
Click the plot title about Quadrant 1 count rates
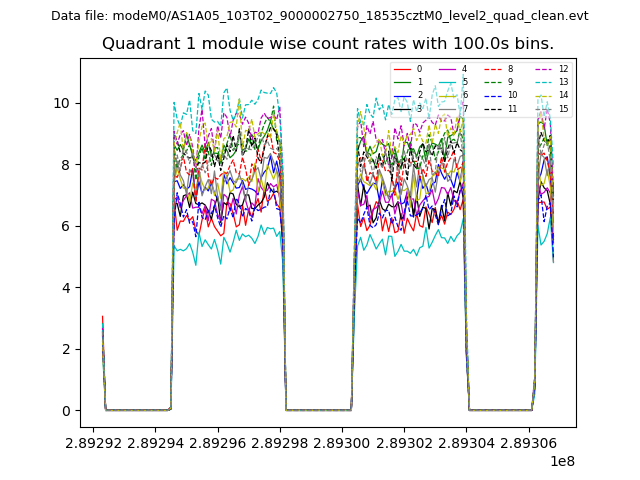click(x=328, y=44)
